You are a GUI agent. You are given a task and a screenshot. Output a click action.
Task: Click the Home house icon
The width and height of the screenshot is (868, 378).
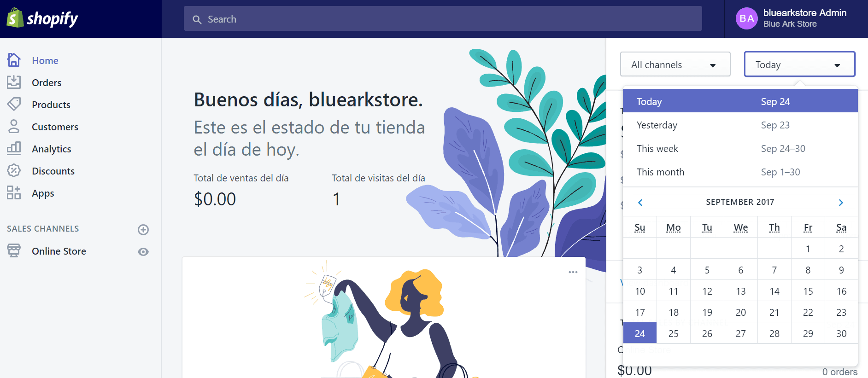[14, 60]
